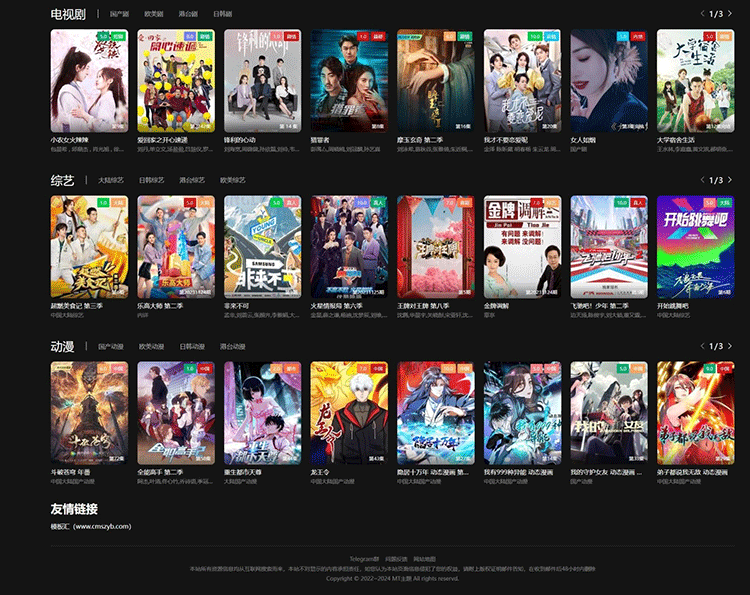Screen dimensions: 750x595
Task: Go to next page of 动漫 carousel
Action: coord(730,346)
